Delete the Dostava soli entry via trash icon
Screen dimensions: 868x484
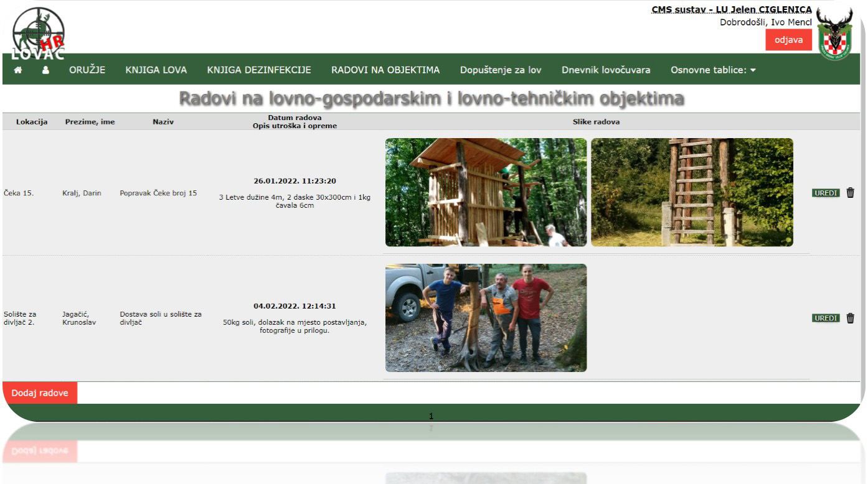(851, 317)
